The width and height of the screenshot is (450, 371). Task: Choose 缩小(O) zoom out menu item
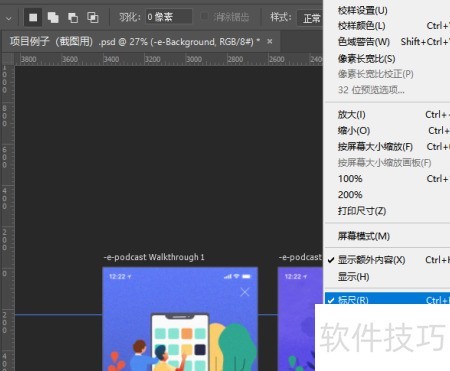tap(387, 130)
